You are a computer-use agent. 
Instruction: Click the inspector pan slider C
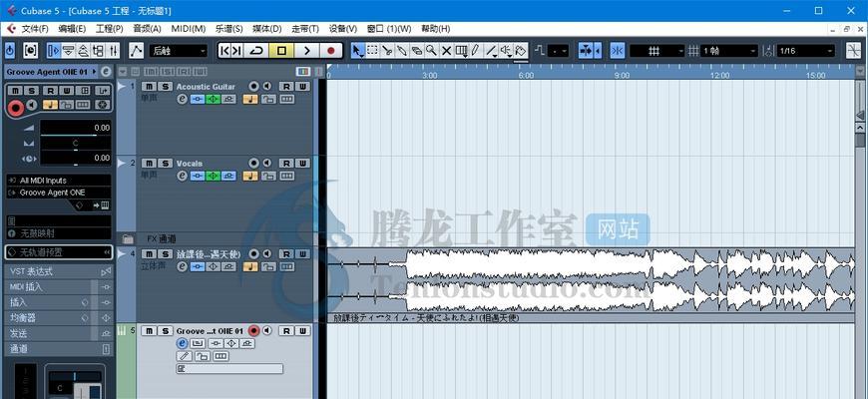tap(75, 144)
